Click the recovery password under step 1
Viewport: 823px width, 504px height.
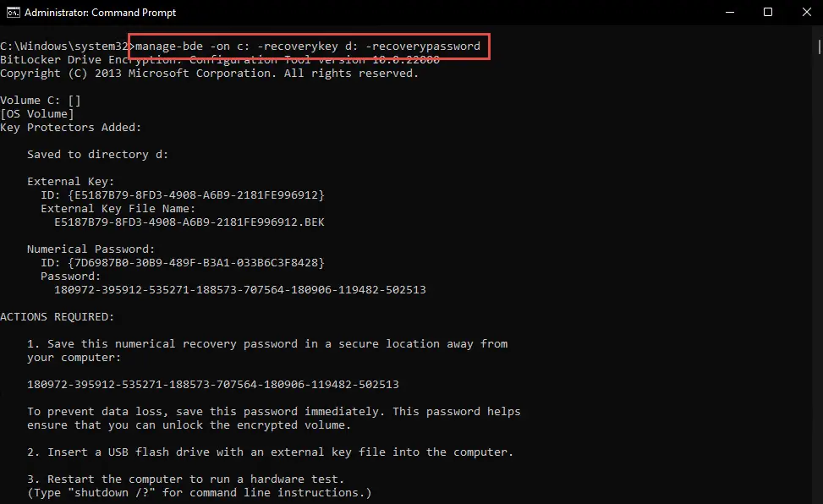click(x=212, y=385)
